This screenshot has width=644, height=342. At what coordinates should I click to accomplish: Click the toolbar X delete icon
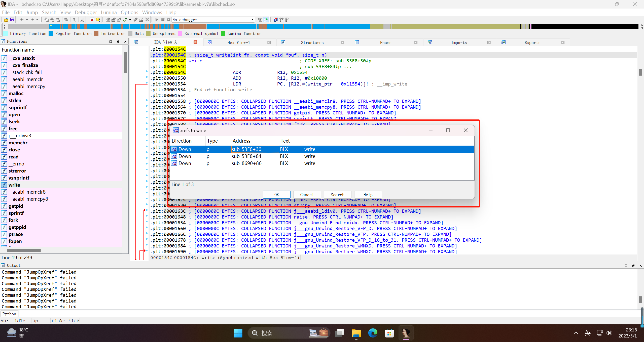[x=147, y=20]
